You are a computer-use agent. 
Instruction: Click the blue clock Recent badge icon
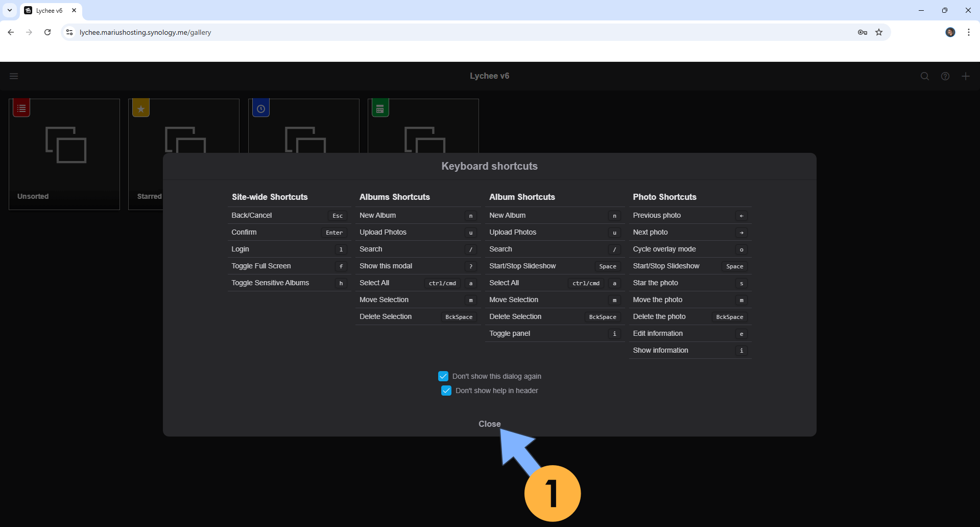tap(261, 108)
